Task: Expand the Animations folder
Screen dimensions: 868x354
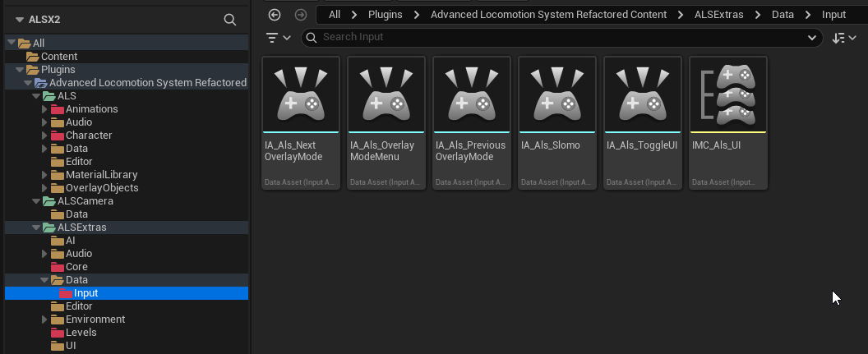Action: coord(45,109)
